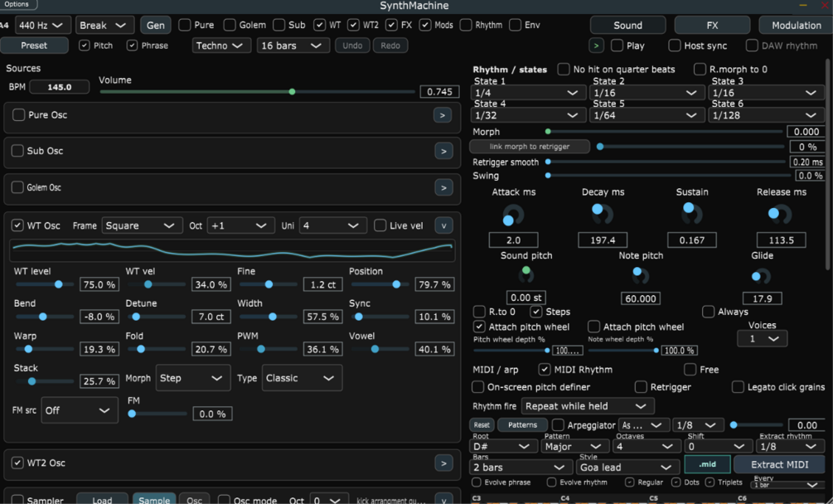The width and height of the screenshot is (833, 504).
Task: Click link morph to retrigger button
Action: pyautogui.click(x=530, y=147)
